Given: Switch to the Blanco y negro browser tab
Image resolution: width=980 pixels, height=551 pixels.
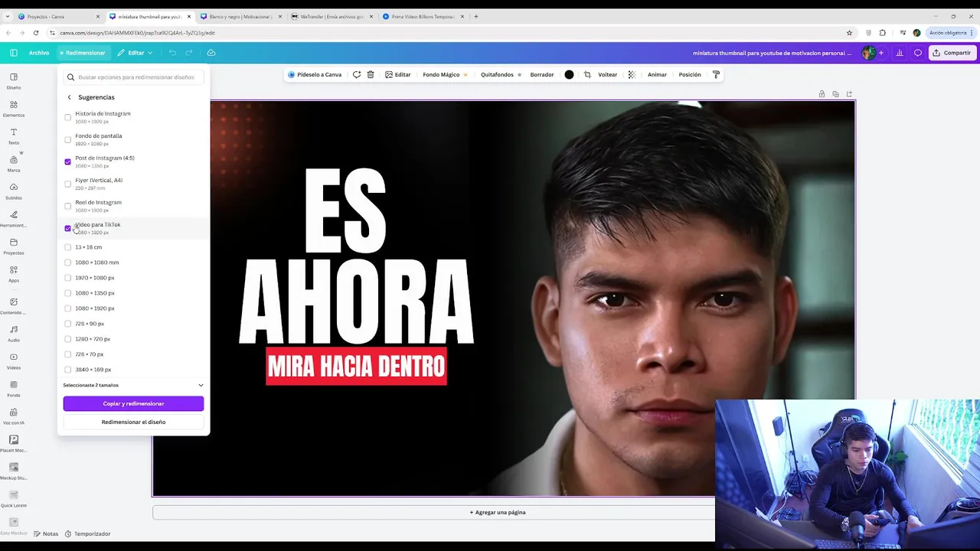Looking at the screenshot, I should pos(240,16).
